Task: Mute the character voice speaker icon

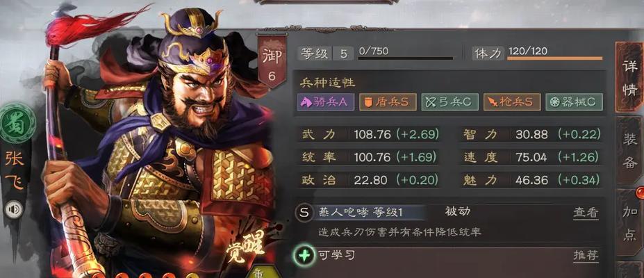Action: 13,211
